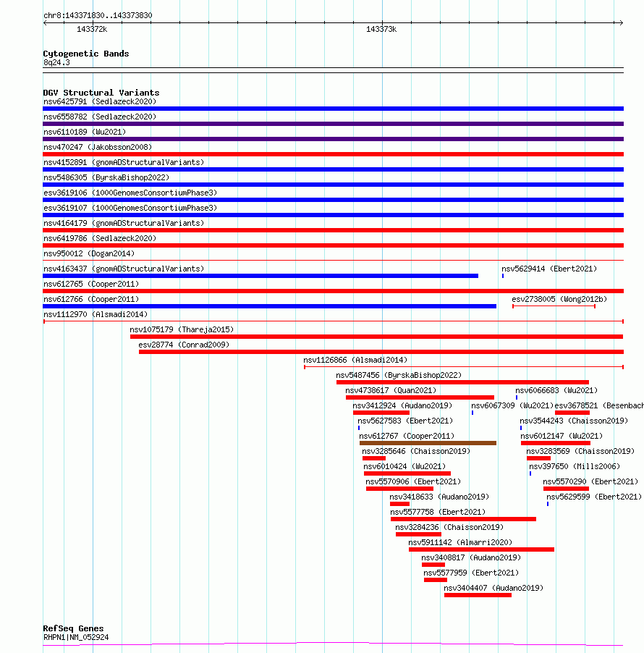644x653 pixels.
Task: Click the nsv5629599 (Ebert2021) label
Action: tap(594, 497)
